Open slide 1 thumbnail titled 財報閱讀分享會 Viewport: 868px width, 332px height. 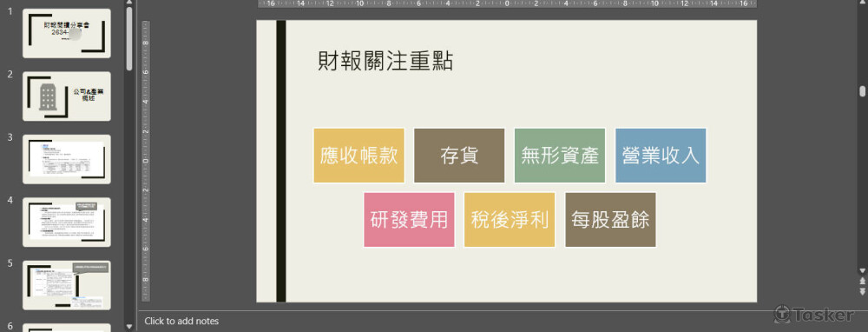67,33
